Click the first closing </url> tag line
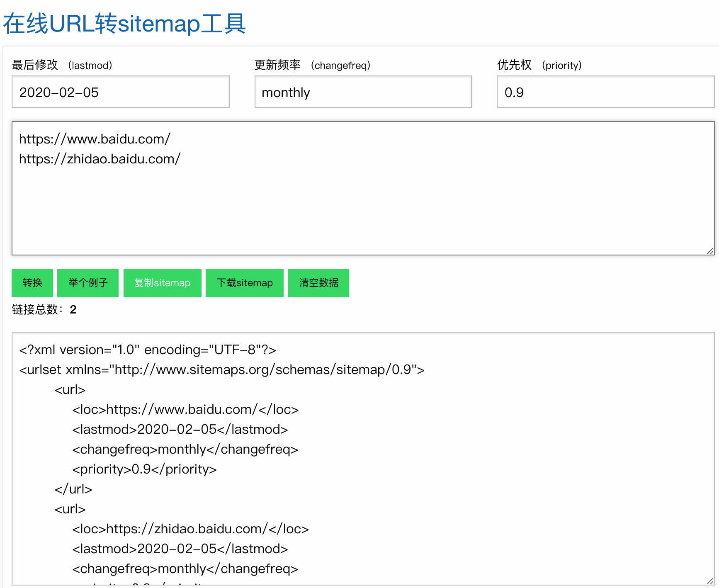Viewport: 719px width, 588px height. click(x=73, y=489)
